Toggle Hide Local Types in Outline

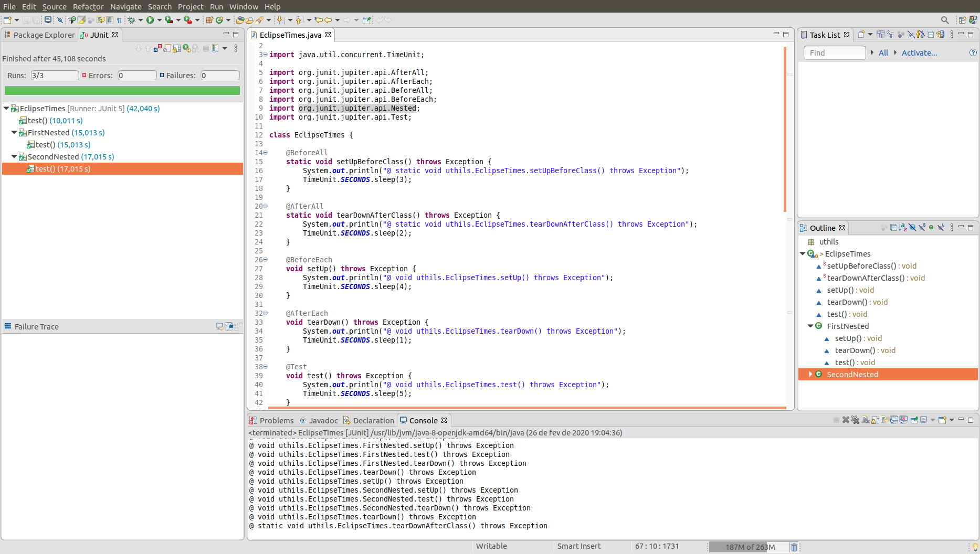tap(941, 228)
